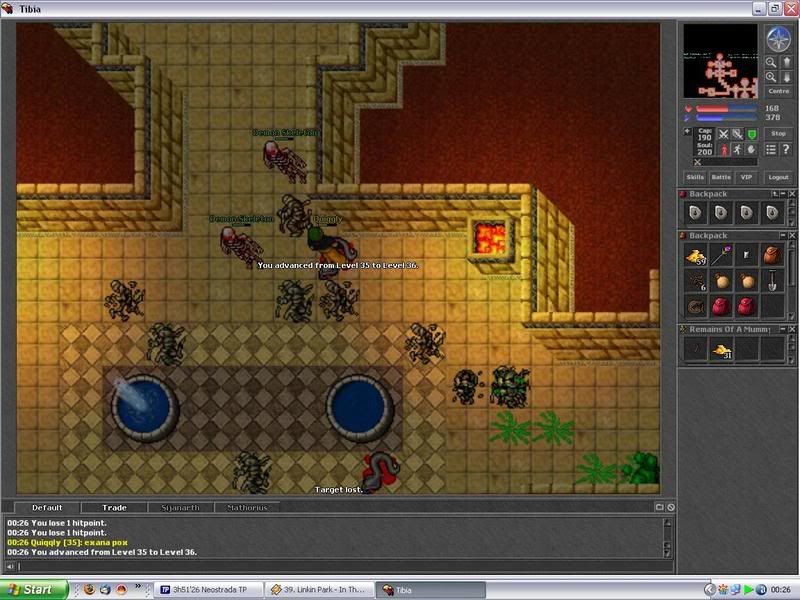The width and height of the screenshot is (800, 600).
Task: Minimize the second Backpack container
Action: click(783, 236)
